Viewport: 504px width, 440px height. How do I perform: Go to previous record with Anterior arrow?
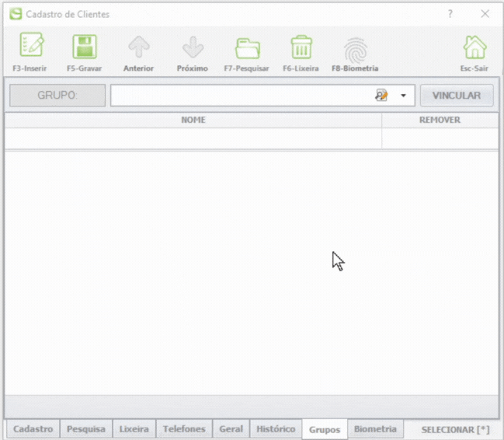coord(139,47)
